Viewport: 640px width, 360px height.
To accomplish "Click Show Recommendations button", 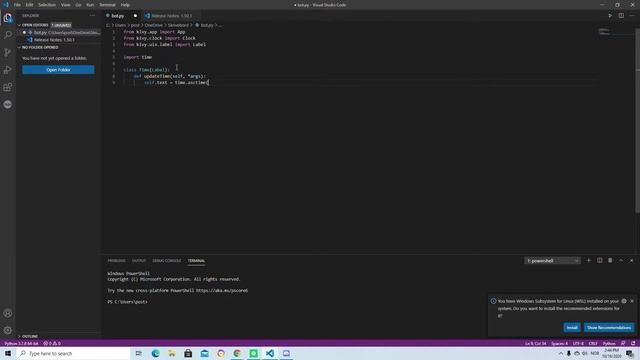I will coord(609,327).
